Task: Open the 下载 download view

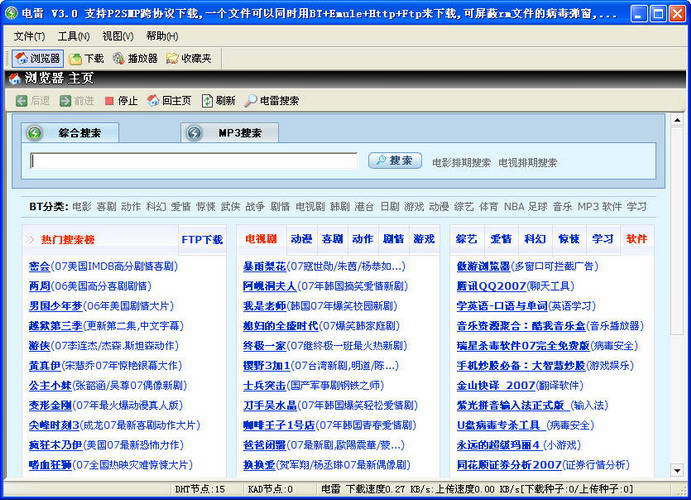Action: pos(87,58)
